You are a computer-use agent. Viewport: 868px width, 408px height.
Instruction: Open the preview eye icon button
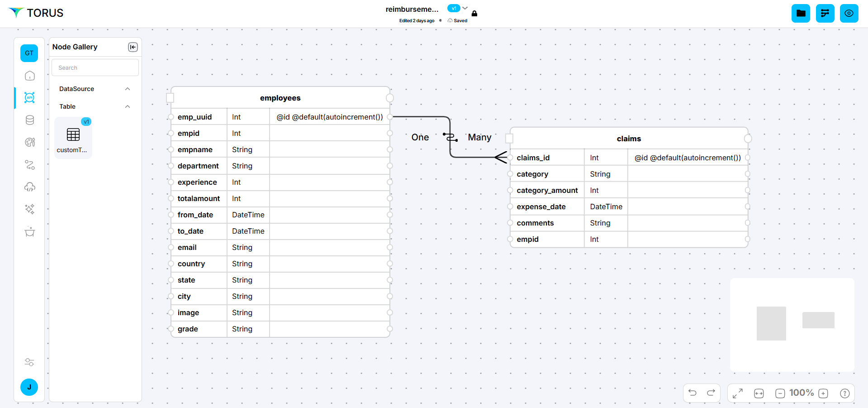(849, 13)
